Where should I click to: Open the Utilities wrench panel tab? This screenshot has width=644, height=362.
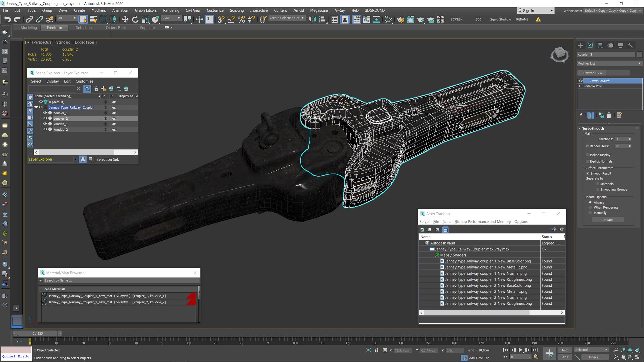(631, 45)
